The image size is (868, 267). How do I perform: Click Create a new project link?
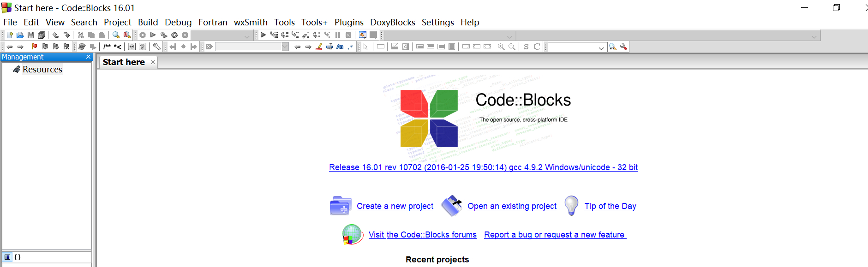(x=395, y=206)
